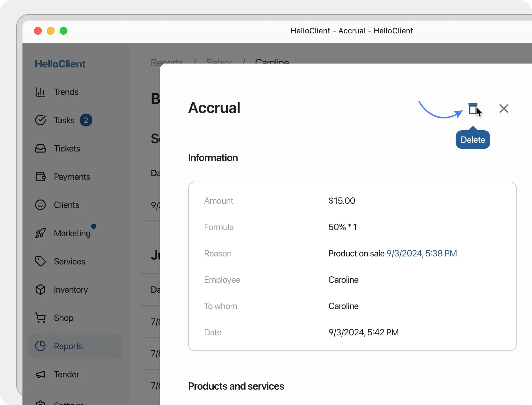Open the Shop cart icon
Screen dimensions: 532x405
tap(41, 318)
